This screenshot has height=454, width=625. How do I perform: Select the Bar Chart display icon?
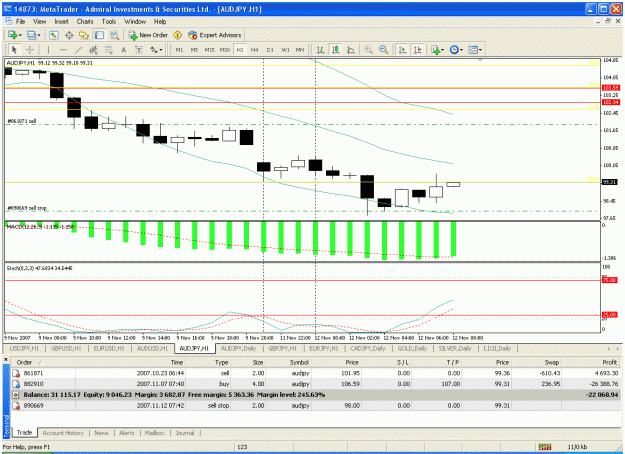click(320, 50)
